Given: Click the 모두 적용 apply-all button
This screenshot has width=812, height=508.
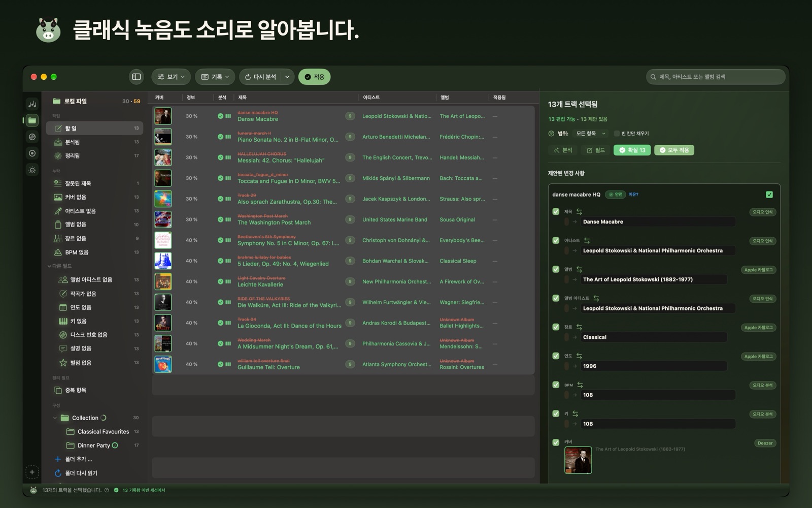Looking at the screenshot, I should [674, 150].
